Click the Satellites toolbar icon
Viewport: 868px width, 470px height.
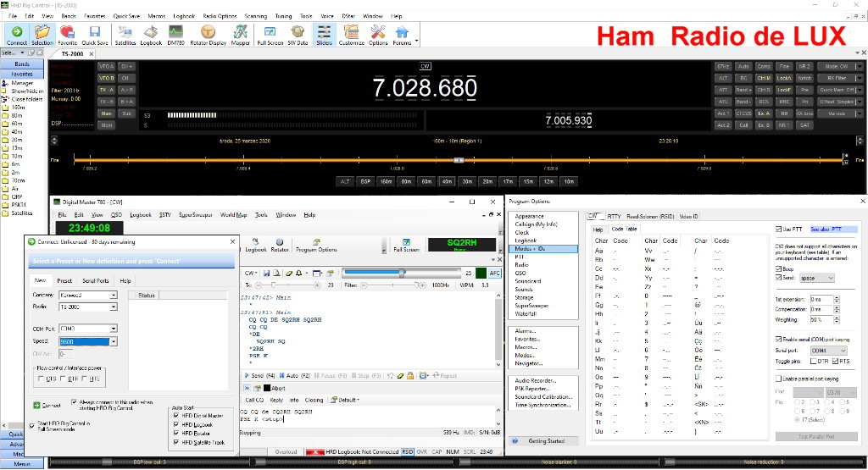[x=125, y=34]
